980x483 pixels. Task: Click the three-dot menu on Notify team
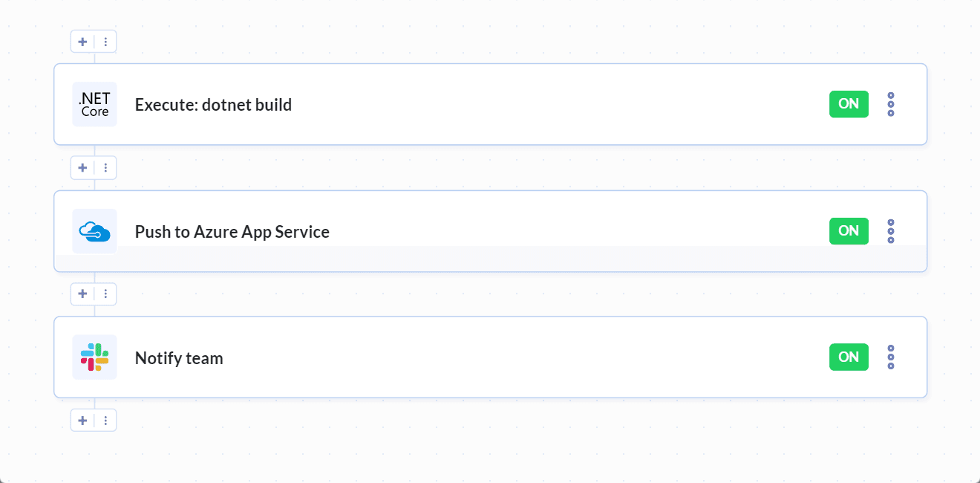coord(890,357)
